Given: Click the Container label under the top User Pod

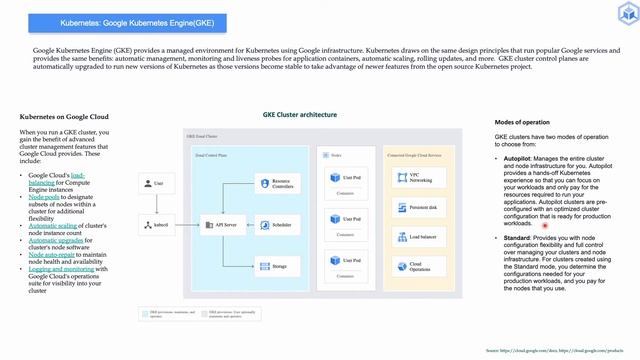Looking at the screenshot, I should coord(345,193).
